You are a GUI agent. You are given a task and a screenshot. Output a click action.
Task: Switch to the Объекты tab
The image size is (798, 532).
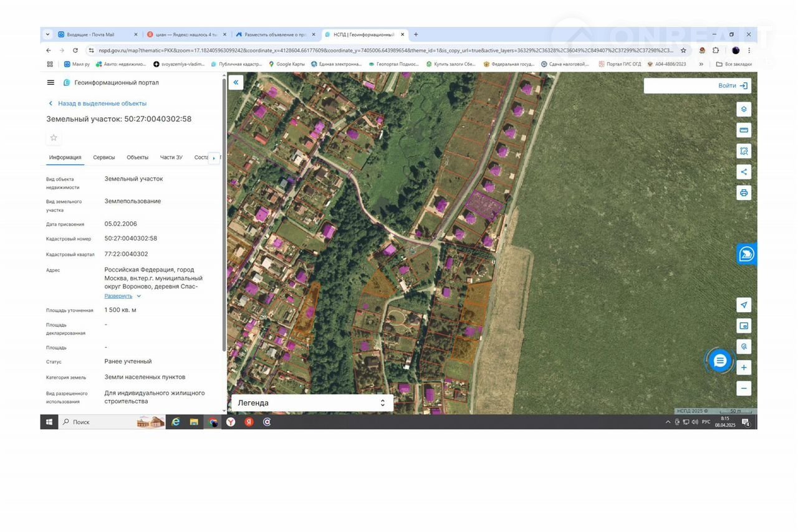click(x=137, y=158)
